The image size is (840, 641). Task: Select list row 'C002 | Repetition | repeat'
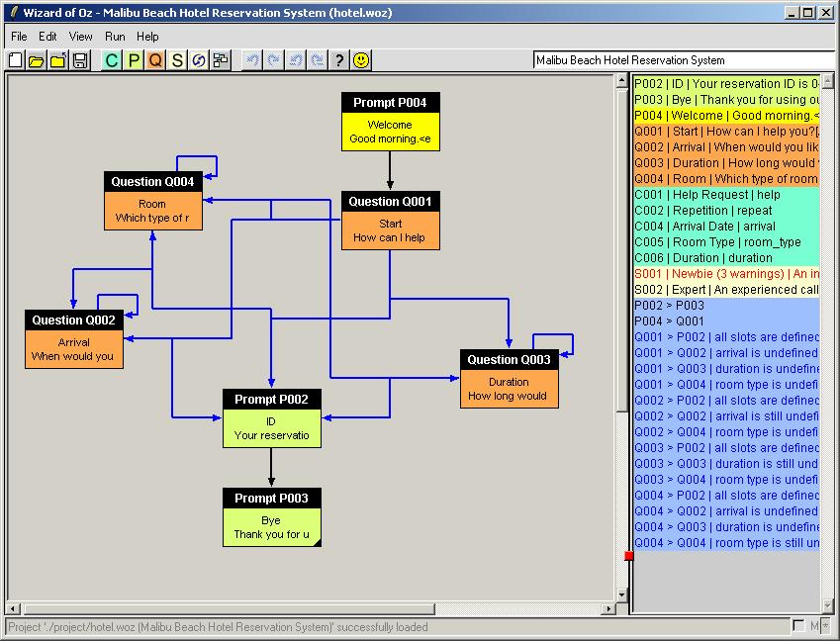pos(726,211)
